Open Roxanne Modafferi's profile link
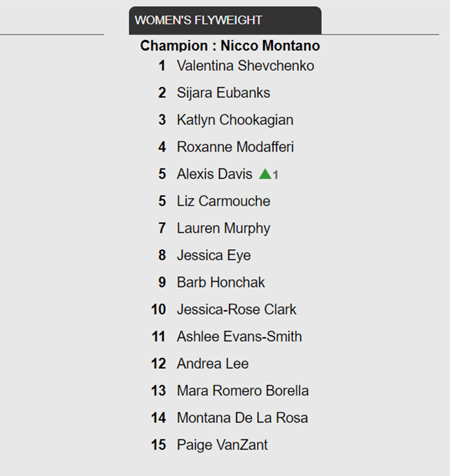This screenshot has width=450, height=476. 236,147
